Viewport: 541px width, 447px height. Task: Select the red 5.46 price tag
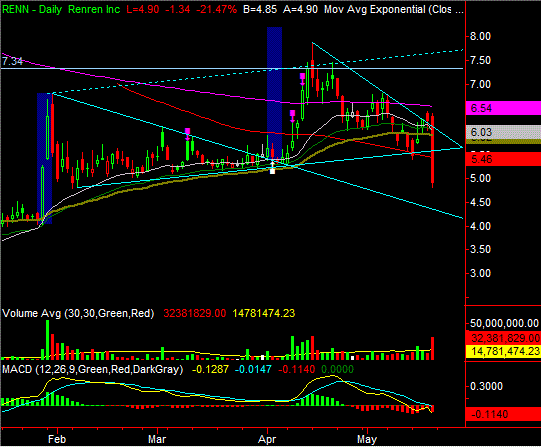pos(503,159)
